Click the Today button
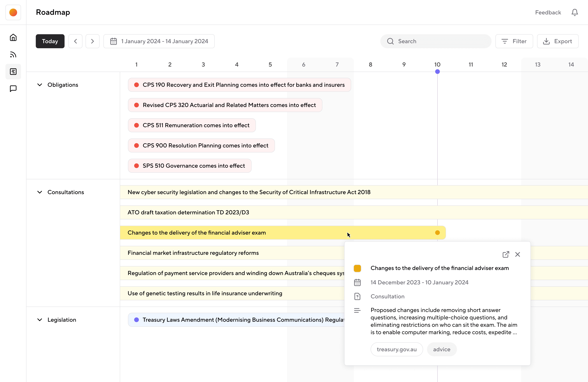The image size is (588, 382). coord(50,41)
